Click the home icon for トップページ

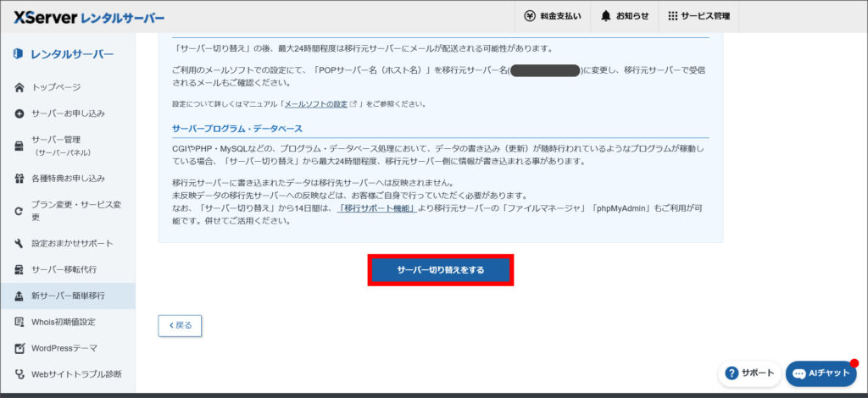[x=19, y=87]
